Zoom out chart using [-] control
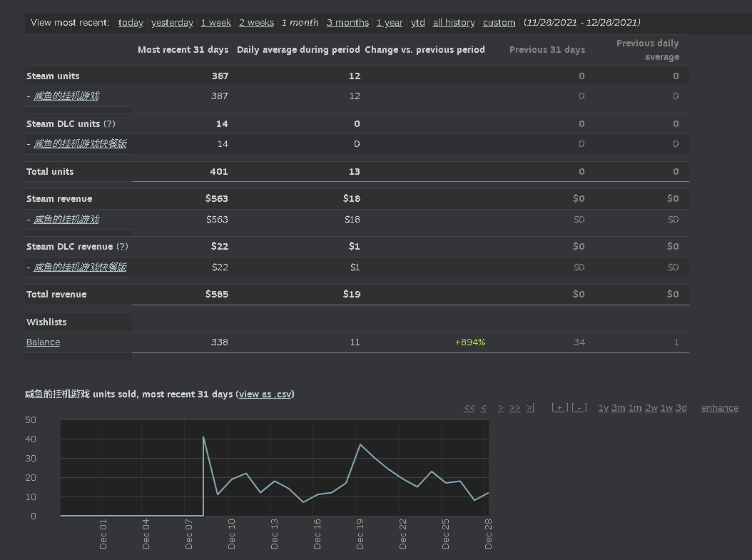The height and width of the screenshot is (560, 752). tap(579, 408)
